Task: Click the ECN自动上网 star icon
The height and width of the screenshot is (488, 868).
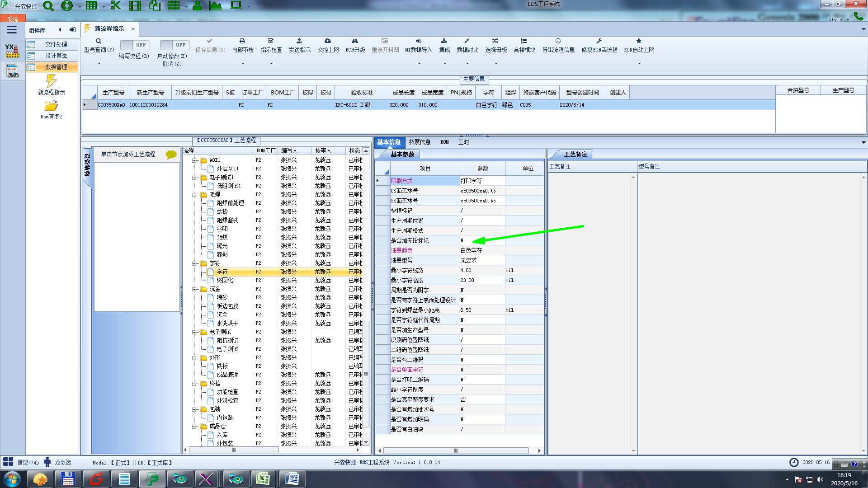Action: pos(639,41)
